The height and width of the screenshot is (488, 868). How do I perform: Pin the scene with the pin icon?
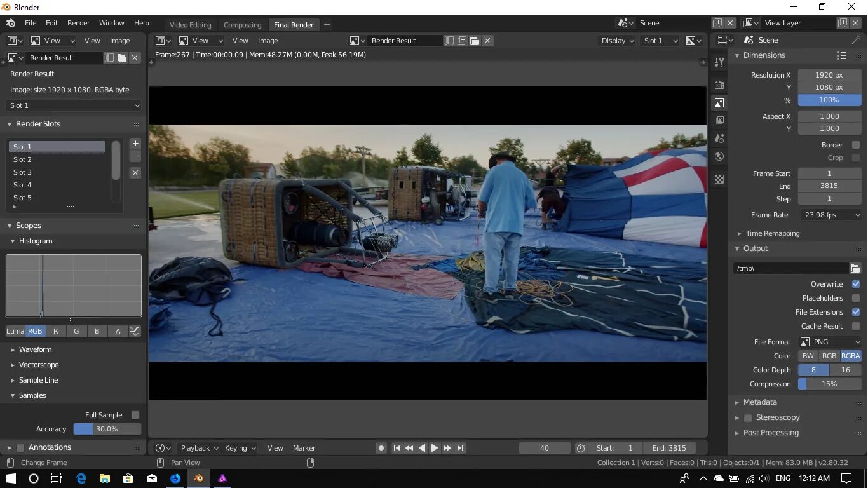click(857, 40)
